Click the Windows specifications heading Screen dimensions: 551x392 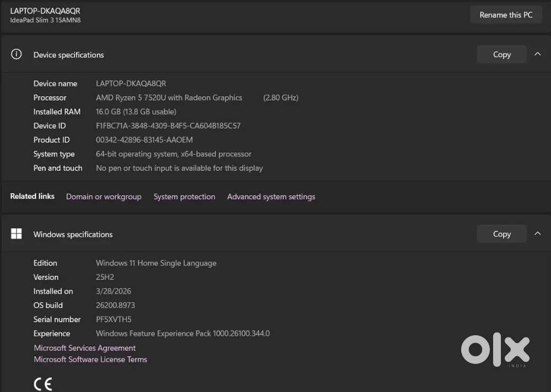(x=73, y=235)
